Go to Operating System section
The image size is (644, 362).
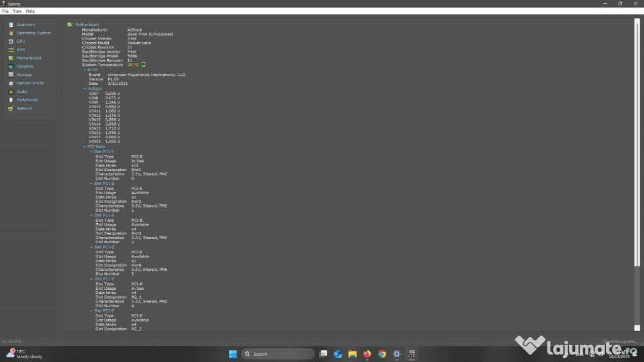click(34, 33)
